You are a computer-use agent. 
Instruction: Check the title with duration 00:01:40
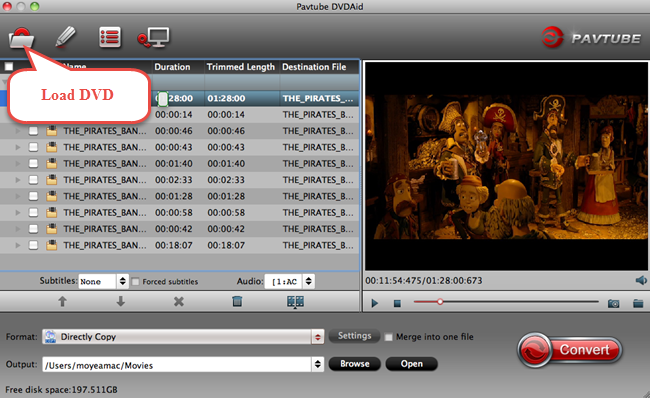33,163
